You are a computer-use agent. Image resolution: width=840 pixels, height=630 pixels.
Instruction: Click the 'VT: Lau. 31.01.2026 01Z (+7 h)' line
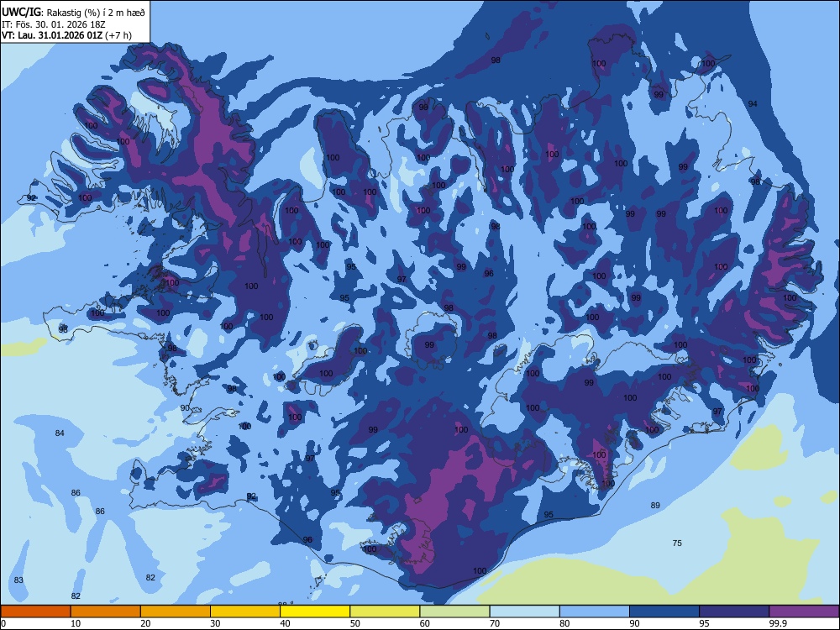[66, 35]
